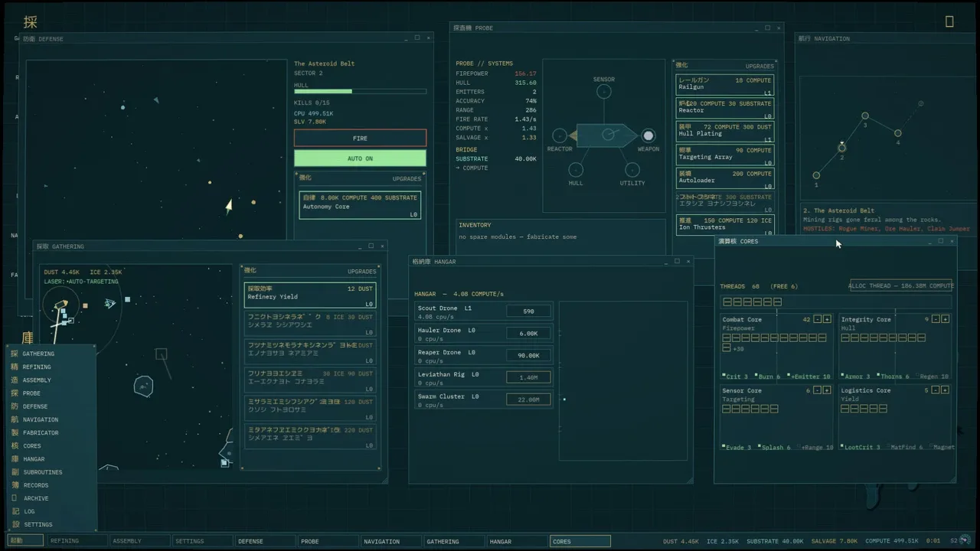The width and height of the screenshot is (980, 551).
Task: Click the Utility slot node
Action: coord(632,170)
